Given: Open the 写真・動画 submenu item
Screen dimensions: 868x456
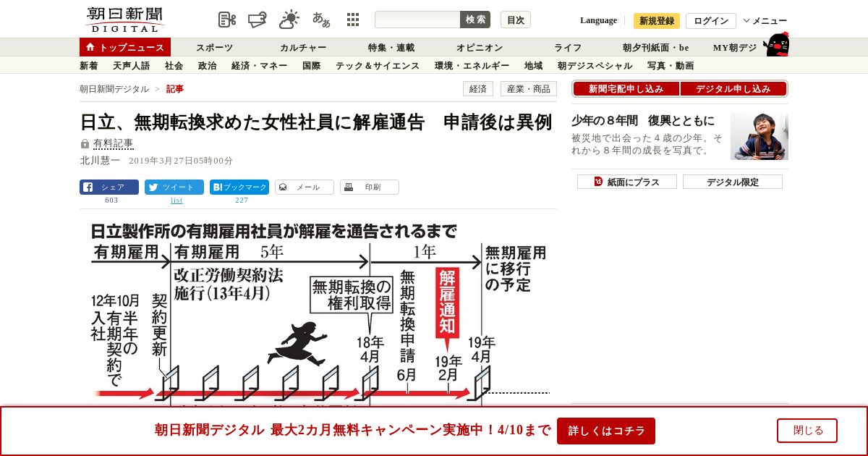Looking at the screenshot, I should point(671,66).
